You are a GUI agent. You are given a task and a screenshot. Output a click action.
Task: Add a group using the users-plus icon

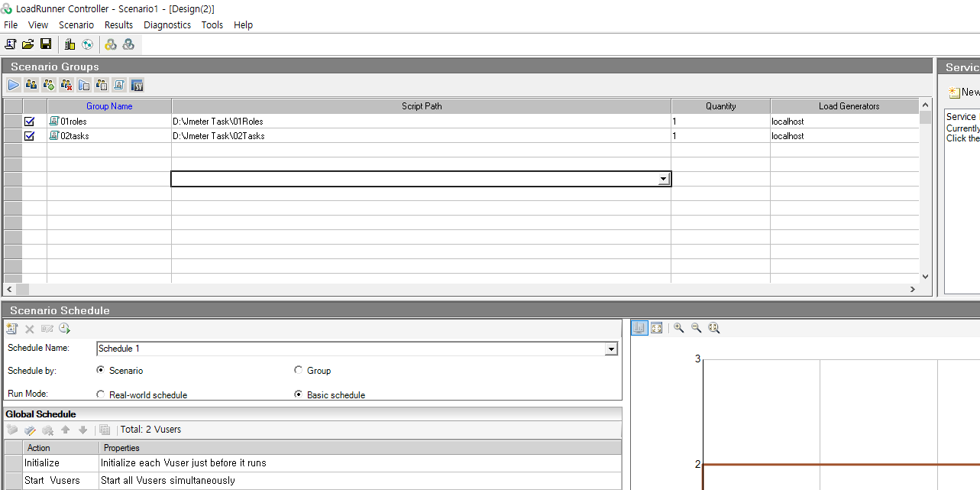coord(49,85)
